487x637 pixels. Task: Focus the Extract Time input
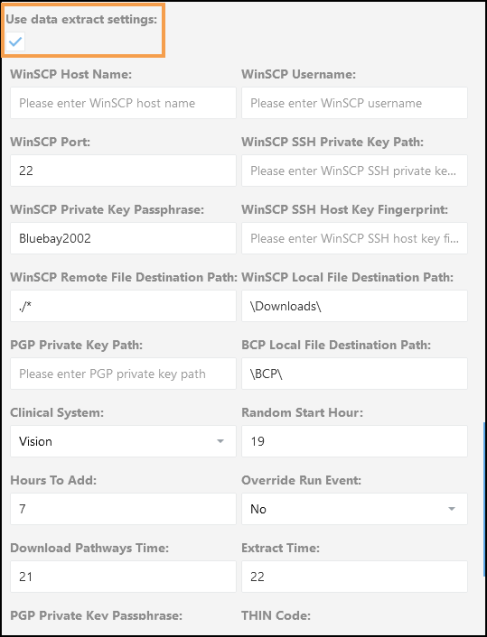354,576
